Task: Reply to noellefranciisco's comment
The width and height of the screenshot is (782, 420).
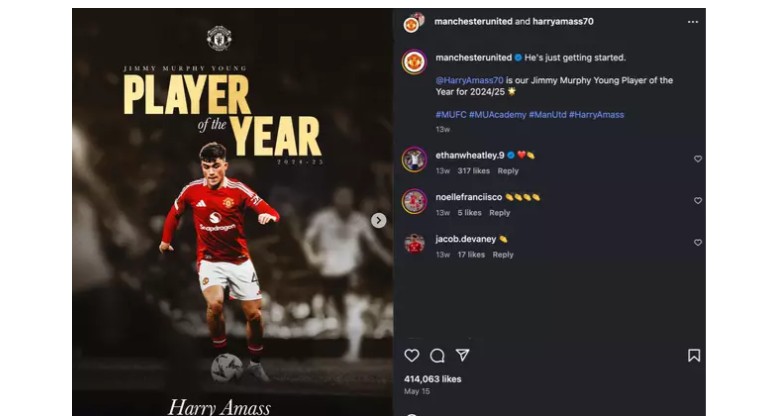Action: (x=499, y=213)
